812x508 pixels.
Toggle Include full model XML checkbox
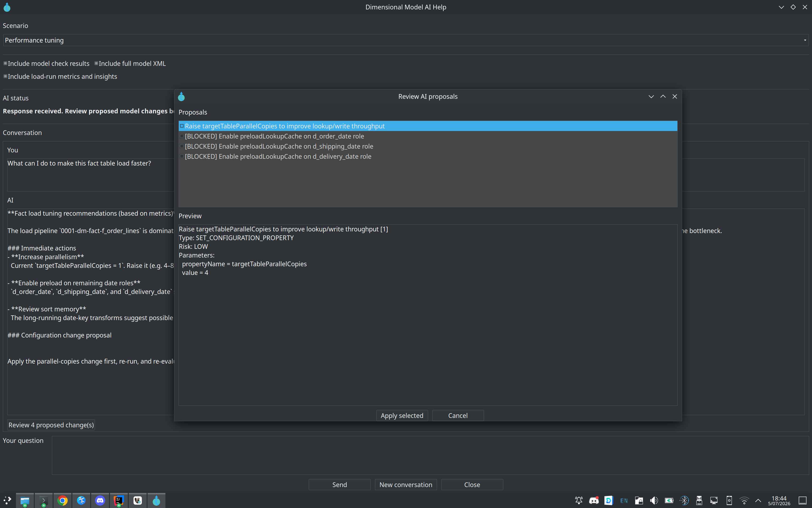coord(96,63)
